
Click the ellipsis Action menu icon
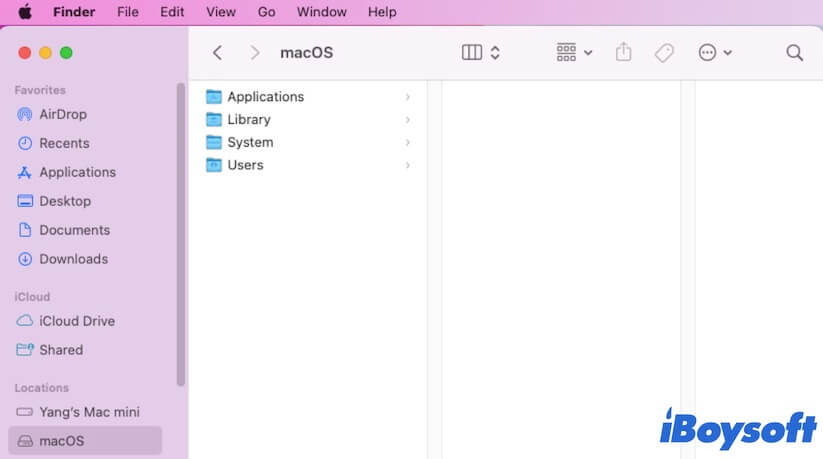707,53
